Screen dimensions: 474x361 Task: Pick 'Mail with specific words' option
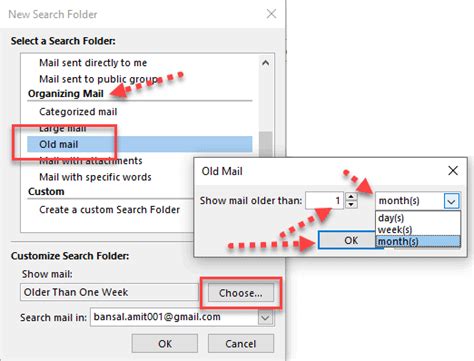click(95, 177)
